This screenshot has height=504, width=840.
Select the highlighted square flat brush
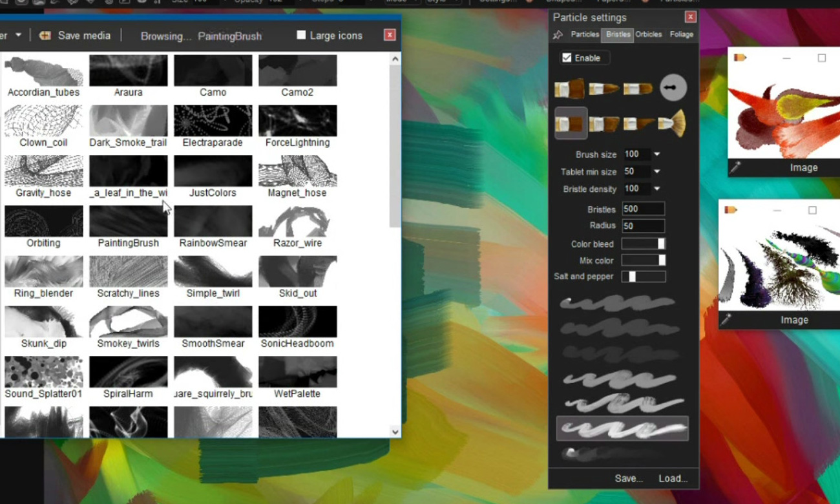coord(571,123)
